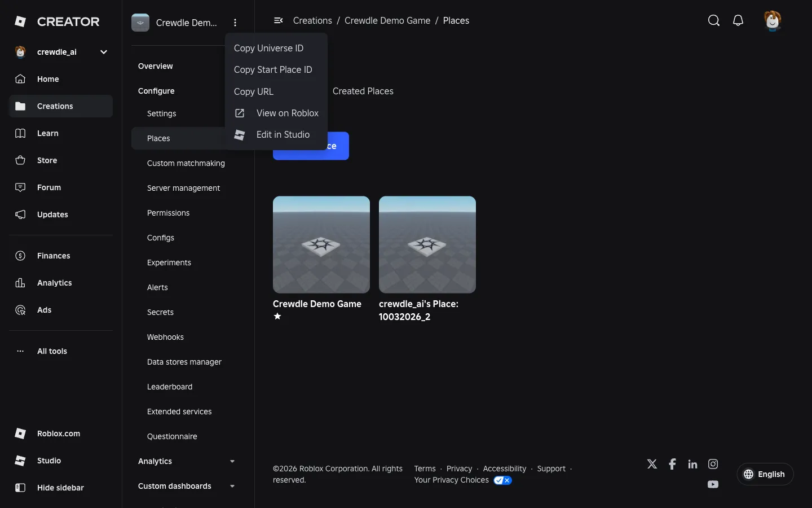Open the Ads target icon
The width and height of the screenshot is (812, 508).
[20, 310]
